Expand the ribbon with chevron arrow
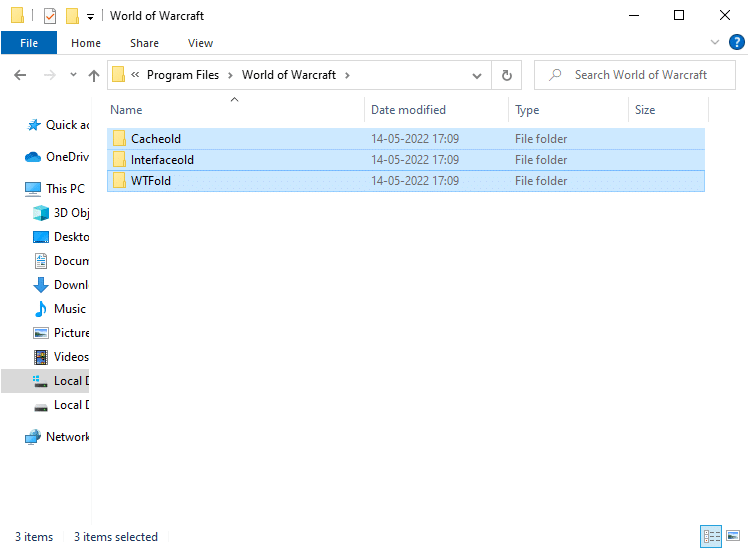The height and width of the screenshot is (549, 749). (715, 42)
